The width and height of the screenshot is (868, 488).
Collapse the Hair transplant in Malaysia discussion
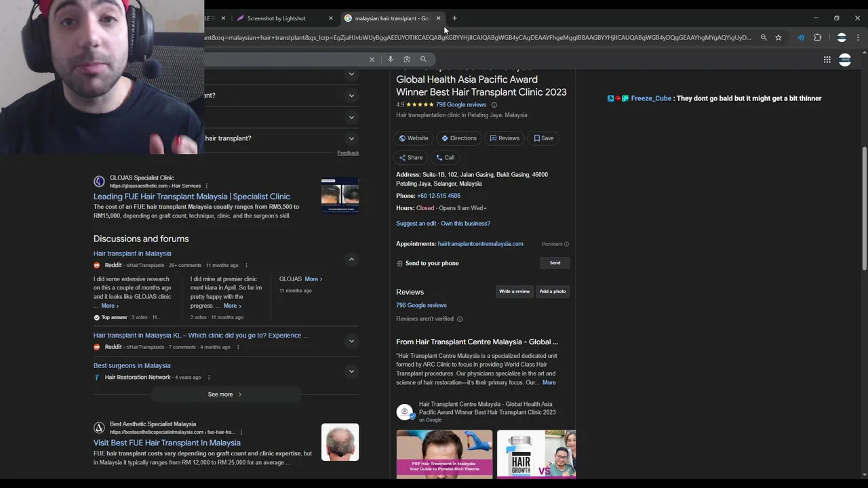coord(351,260)
